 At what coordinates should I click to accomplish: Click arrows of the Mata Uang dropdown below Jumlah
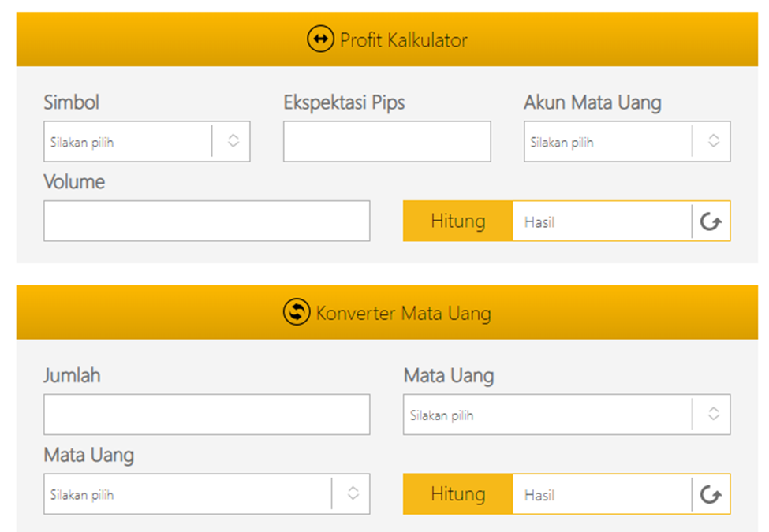point(353,493)
